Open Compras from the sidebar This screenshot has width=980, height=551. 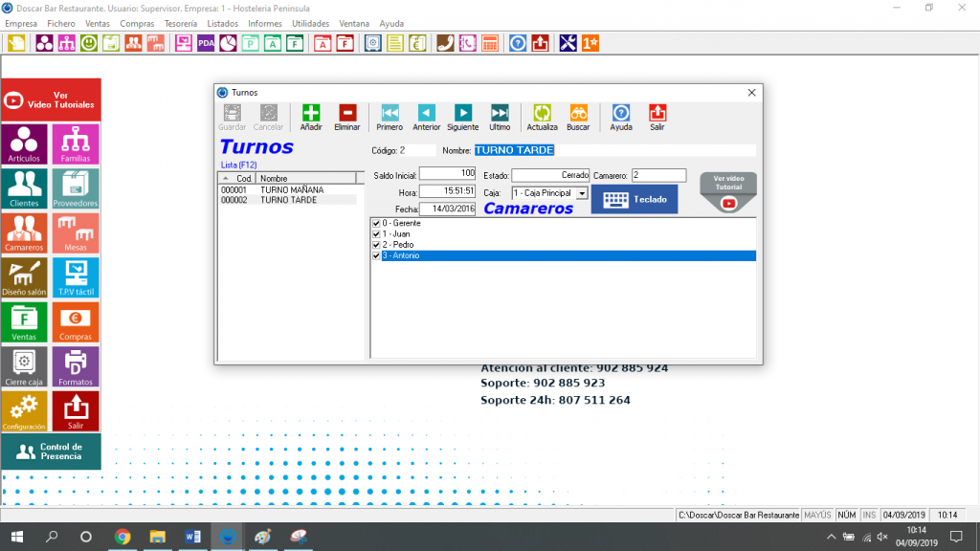click(x=76, y=322)
